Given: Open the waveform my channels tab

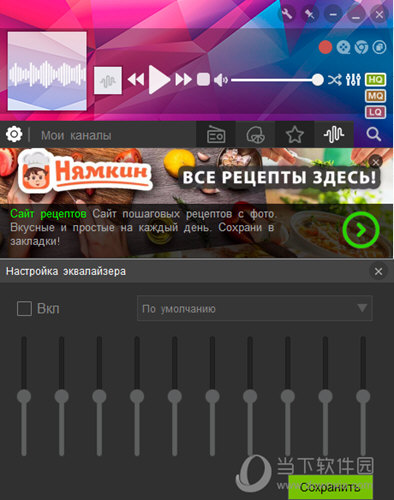Looking at the screenshot, I should click(334, 134).
